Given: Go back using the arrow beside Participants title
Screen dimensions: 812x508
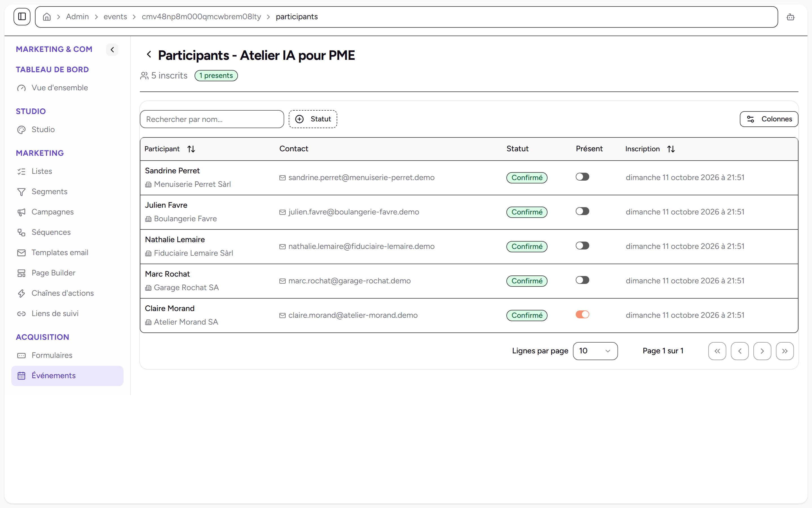Looking at the screenshot, I should [149, 54].
